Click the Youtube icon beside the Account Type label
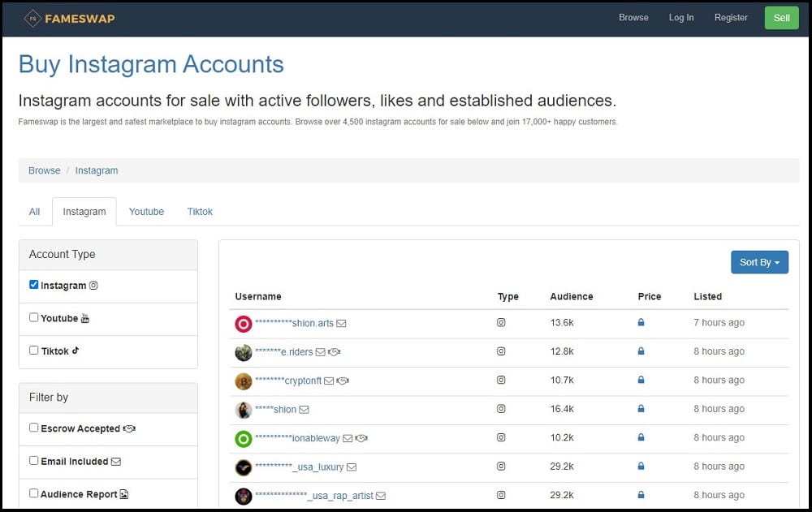 tap(85, 318)
